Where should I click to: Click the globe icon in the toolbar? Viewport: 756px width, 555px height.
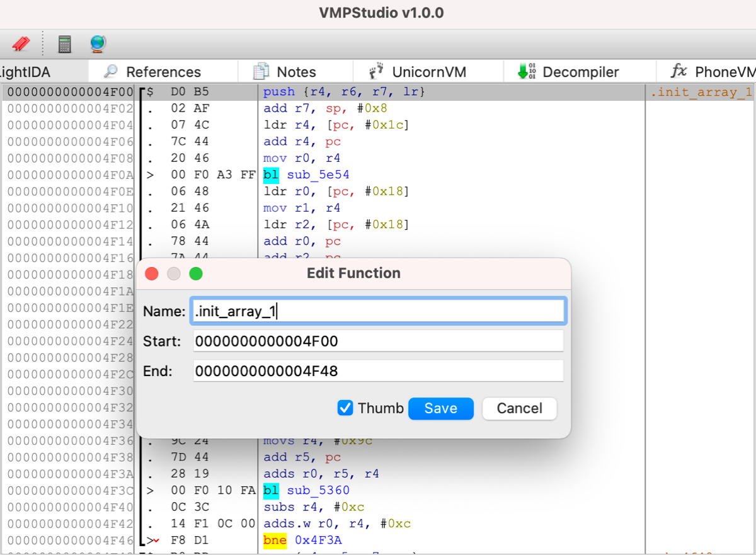pyautogui.click(x=98, y=44)
